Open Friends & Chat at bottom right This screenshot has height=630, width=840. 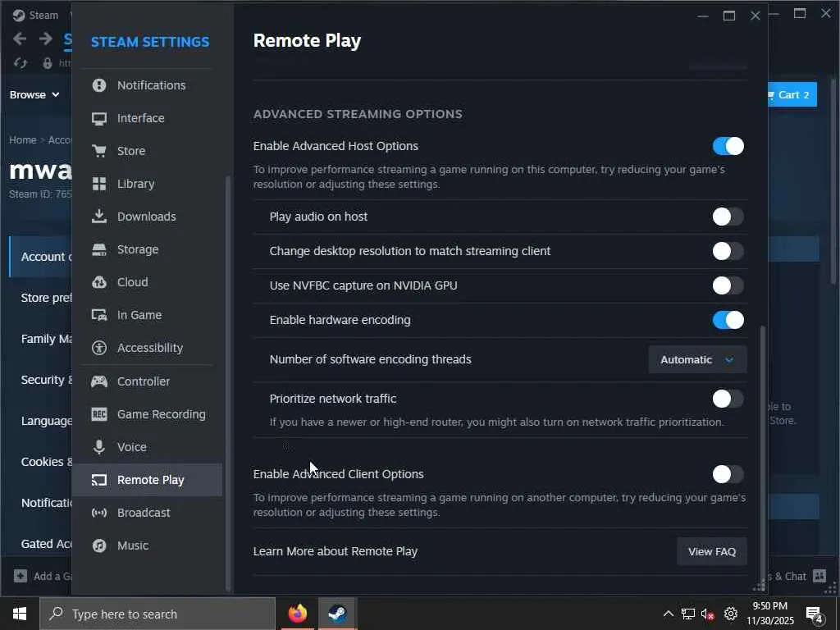click(x=797, y=577)
